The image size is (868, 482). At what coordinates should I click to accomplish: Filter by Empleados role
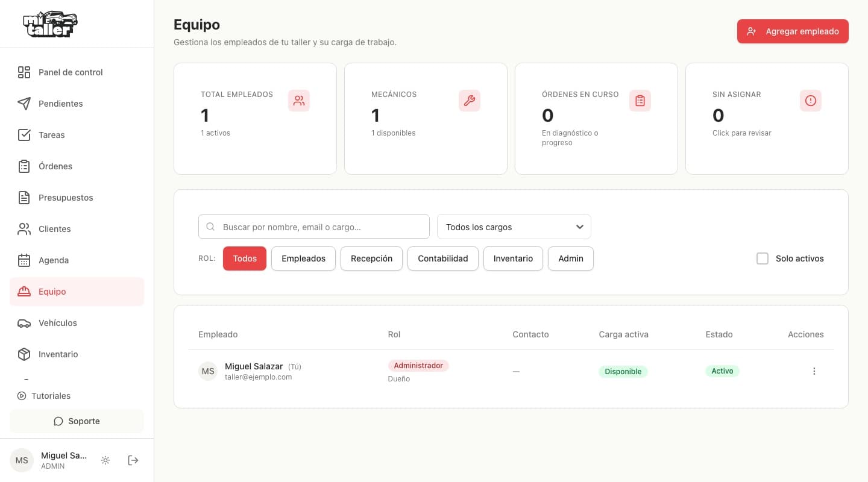point(303,258)
